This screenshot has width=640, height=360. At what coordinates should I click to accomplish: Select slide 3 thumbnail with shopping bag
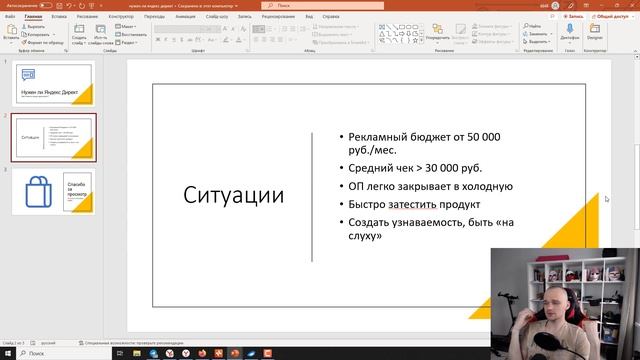click(x=53, y=191)
